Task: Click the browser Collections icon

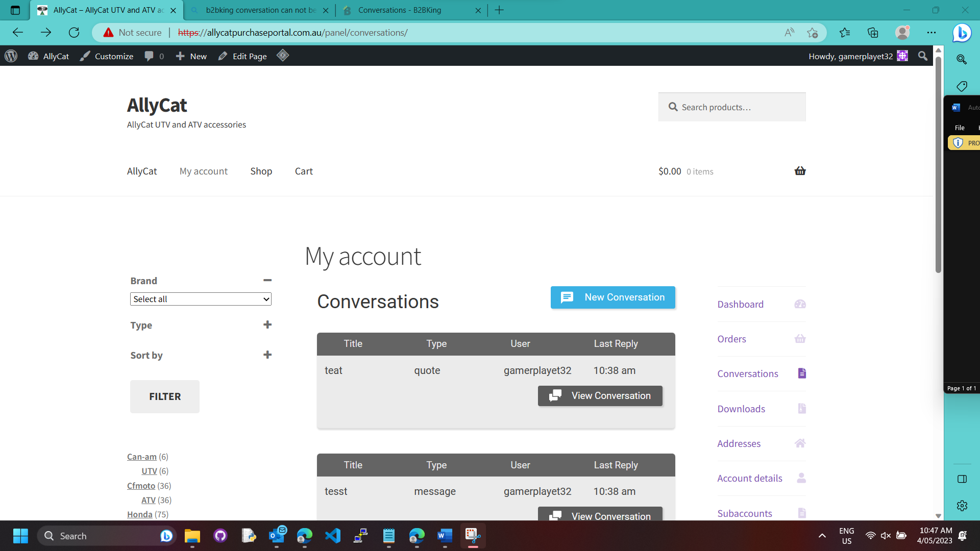Action: click(x=873, y=33)
